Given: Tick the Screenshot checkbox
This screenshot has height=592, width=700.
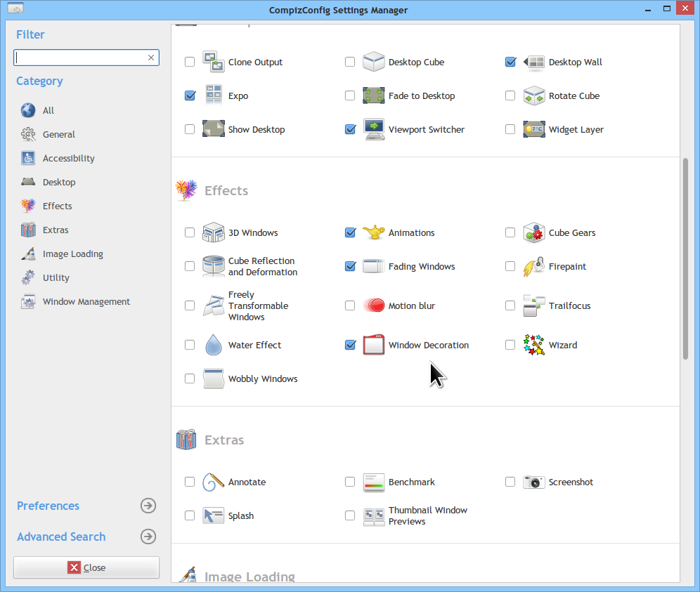Looking at the screenshot, I should [x=510, y=482].
